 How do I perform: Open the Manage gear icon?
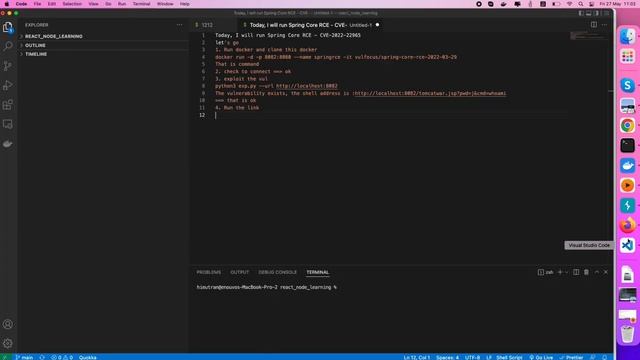click(8, 343)
